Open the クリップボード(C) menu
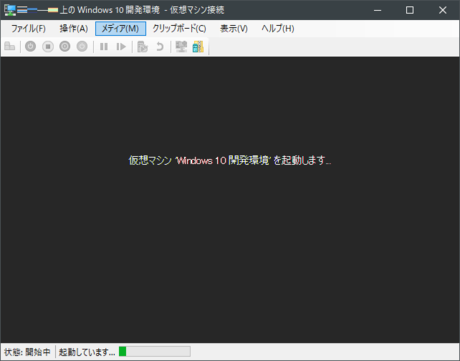Screen dimensions: 460x361 [179, 29]
